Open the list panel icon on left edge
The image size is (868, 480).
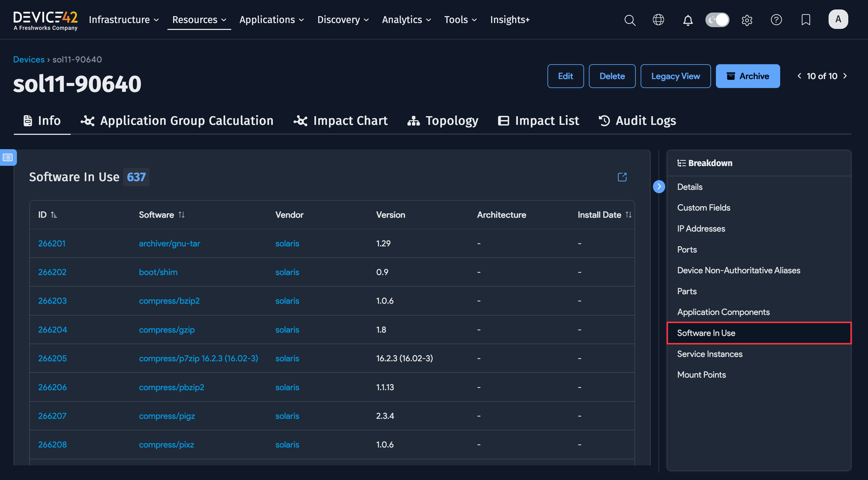[7, 157]
